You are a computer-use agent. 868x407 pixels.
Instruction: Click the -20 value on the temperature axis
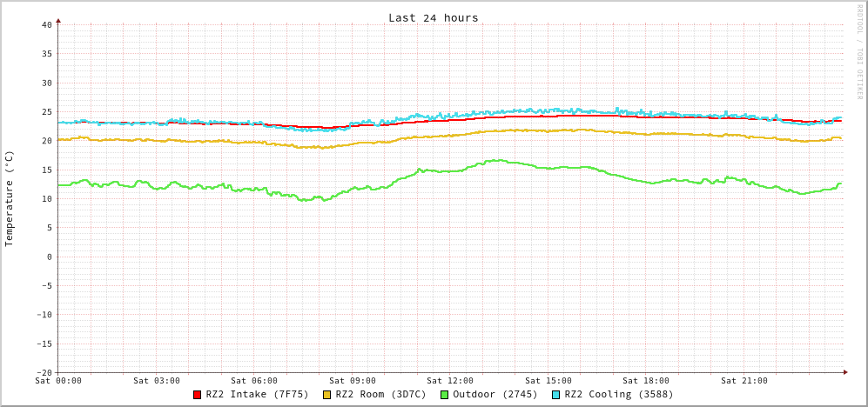point(44,372)
